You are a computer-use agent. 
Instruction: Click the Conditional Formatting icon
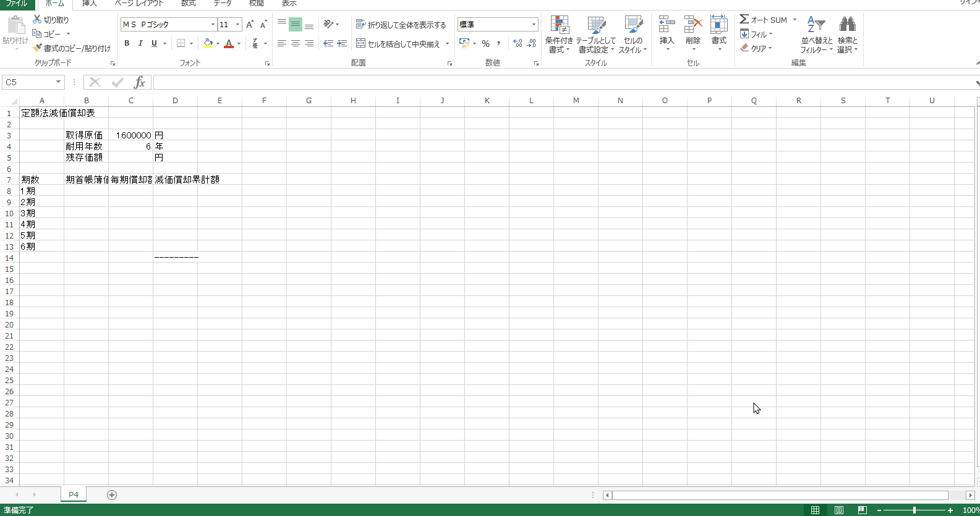pyautogui.click(x=559, y=26)
